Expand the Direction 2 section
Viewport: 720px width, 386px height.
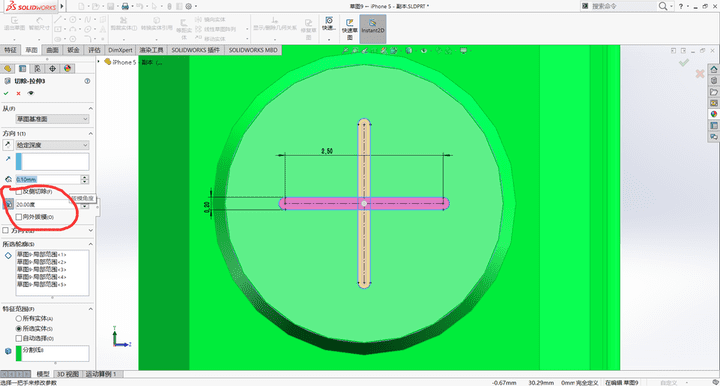coord(90,230)
